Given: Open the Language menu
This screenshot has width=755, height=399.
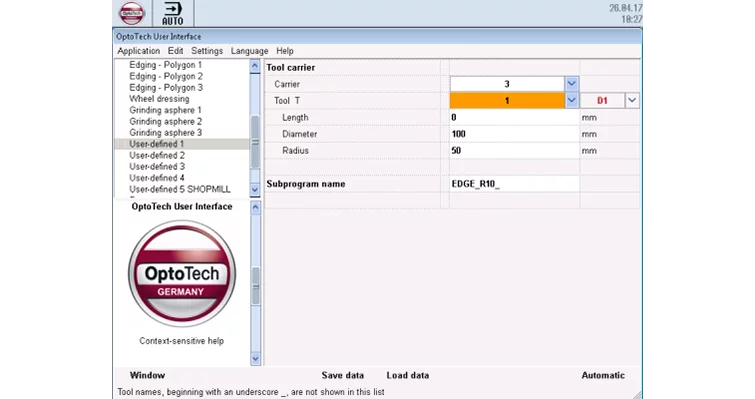Looking at the screenshot, I should click(249, 51).
